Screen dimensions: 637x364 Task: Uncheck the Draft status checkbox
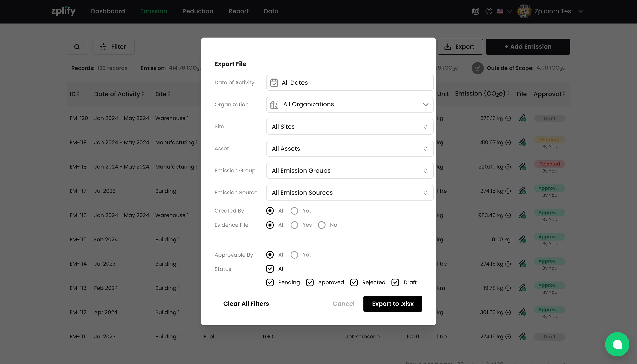click(395, 282)
